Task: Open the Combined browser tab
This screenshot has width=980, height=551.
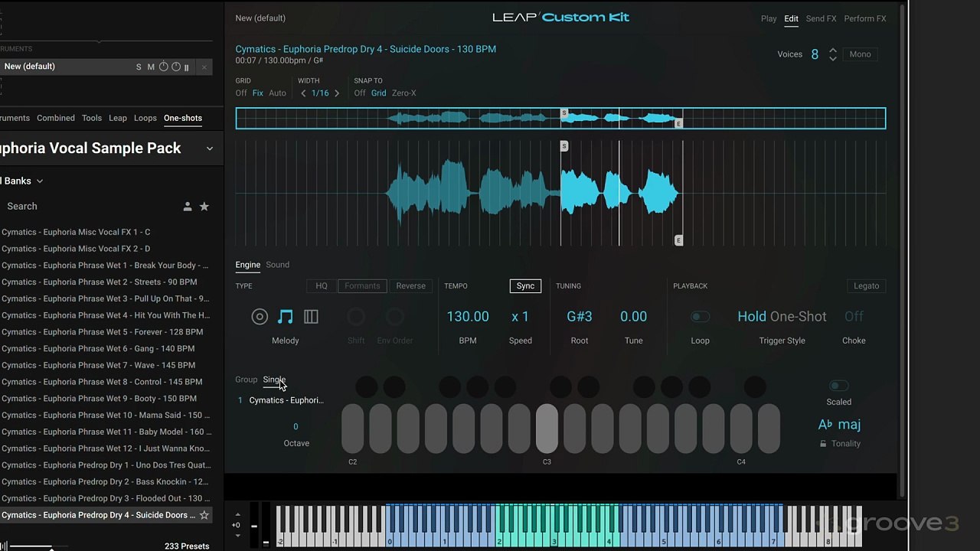Action: pyautogui.click(x=56, y=119)
